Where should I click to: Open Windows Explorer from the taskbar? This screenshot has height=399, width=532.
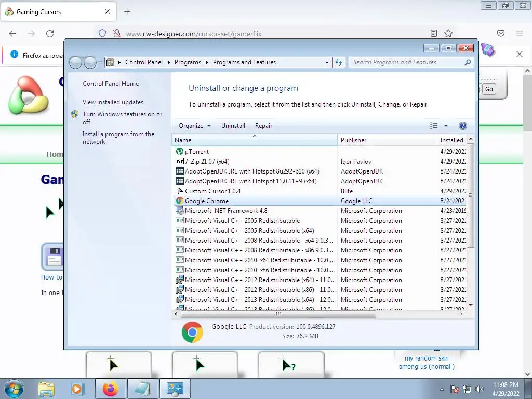coord(46,389)
